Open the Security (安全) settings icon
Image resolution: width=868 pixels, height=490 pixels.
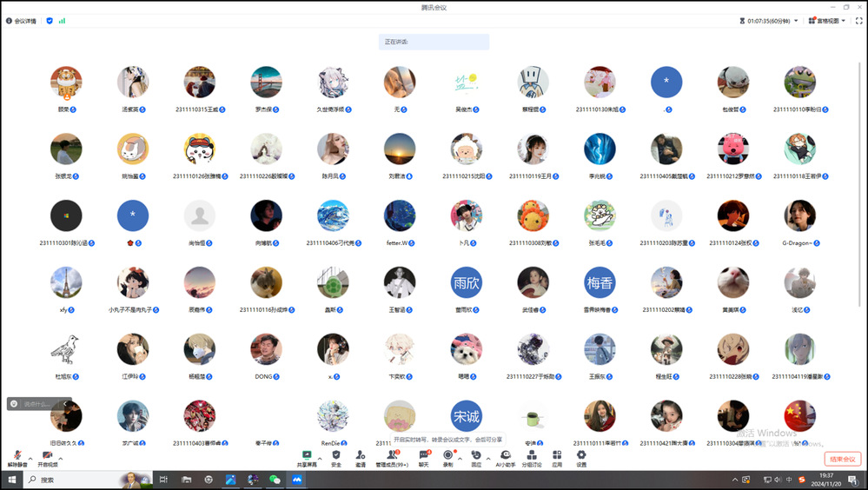pos(336,456)
